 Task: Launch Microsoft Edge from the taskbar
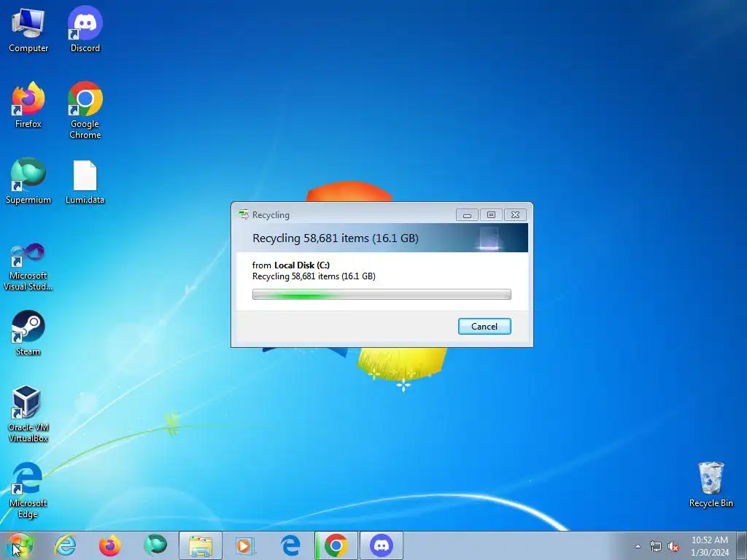pyautogui.click(x=290, y=545)
